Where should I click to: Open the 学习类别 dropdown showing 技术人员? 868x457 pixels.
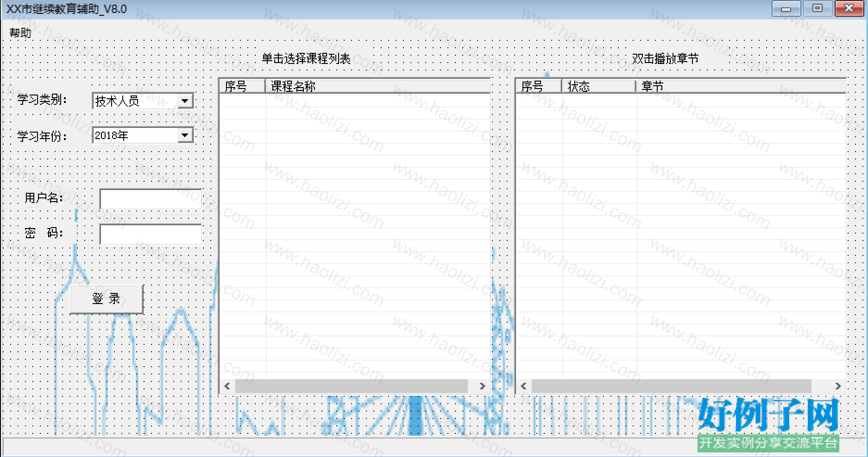point(143,101)
